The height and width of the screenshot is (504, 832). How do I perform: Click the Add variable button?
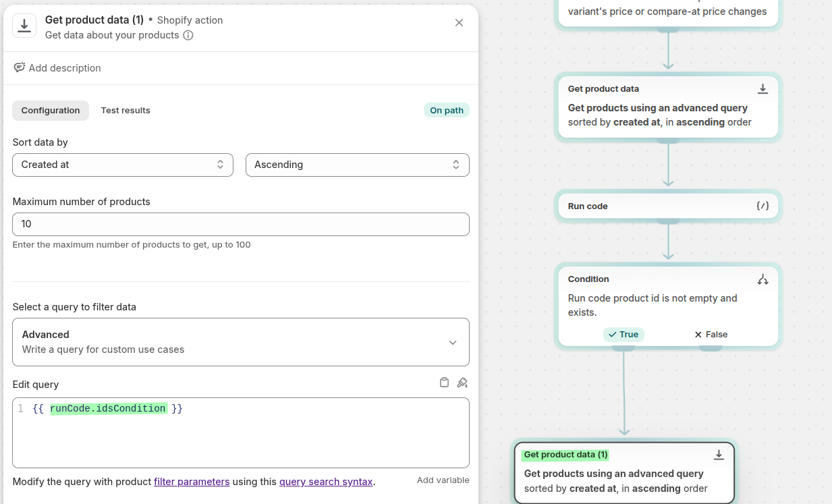tap(443, 480)
